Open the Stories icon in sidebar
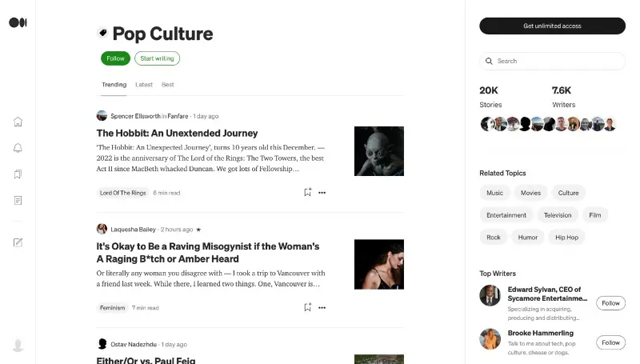The image size is (640, 364). click(x=18, y=200)
